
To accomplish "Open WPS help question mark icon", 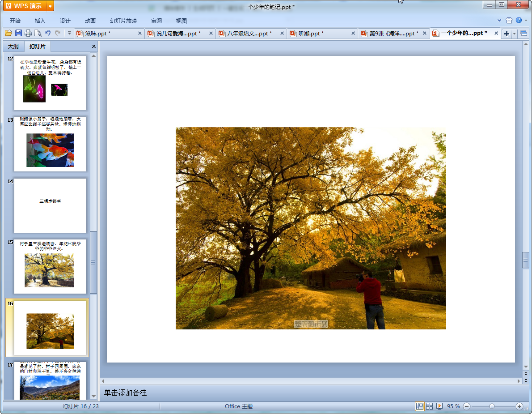I will point(519,21).
